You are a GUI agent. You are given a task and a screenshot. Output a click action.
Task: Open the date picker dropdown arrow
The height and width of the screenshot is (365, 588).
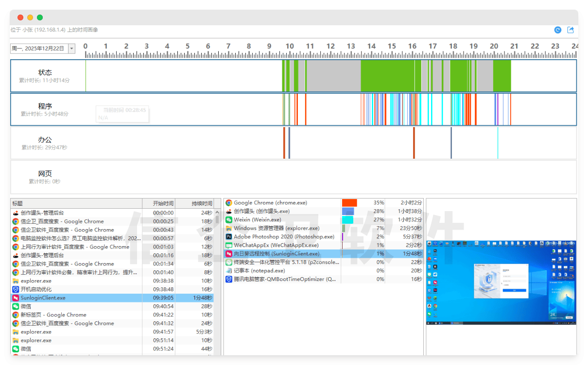[x=72, y=49]
